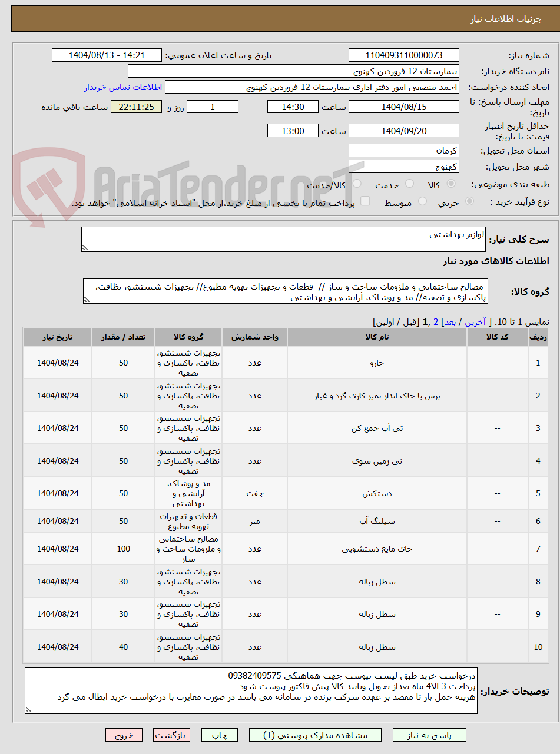The width and height of the screenshot is (560, 754).
Task: Select the متوسط purchase type radio
Action: [422, 201]
